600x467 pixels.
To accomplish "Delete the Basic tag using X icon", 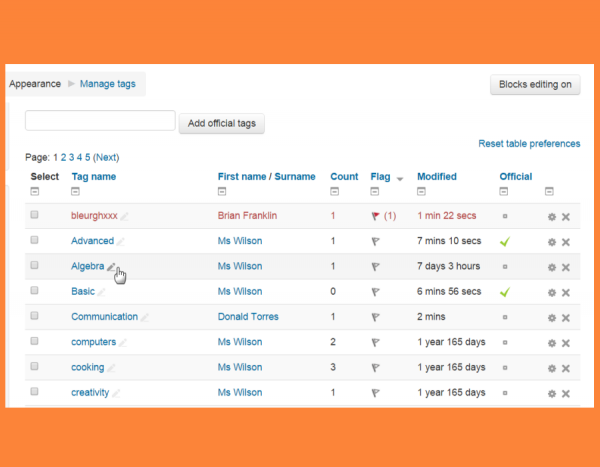I will tap(565, 293).
